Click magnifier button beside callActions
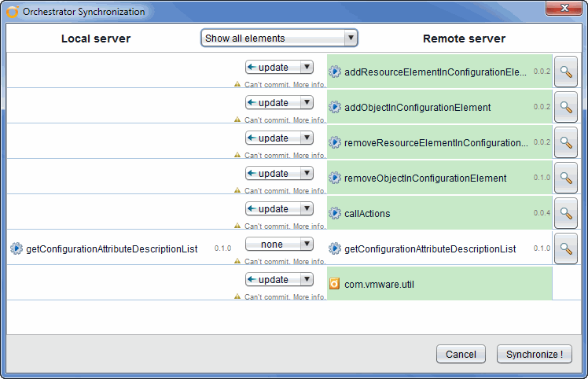The height and width of the screenshot is (379, 588). tap(565, 213)
